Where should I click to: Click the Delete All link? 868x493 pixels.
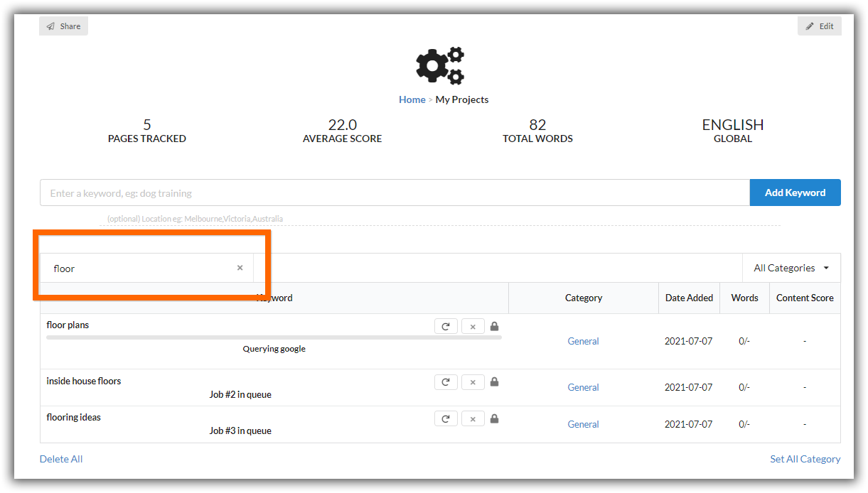click(61, 459)
